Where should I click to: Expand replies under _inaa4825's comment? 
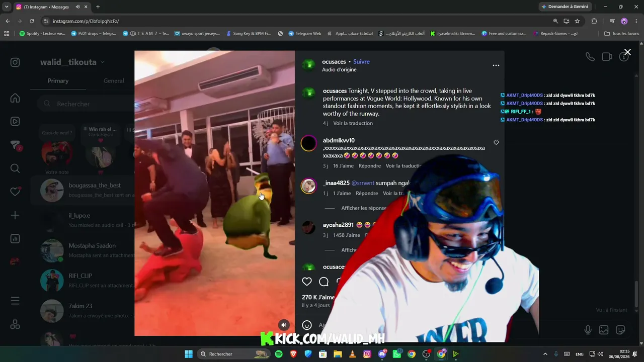tap(364, 208)
